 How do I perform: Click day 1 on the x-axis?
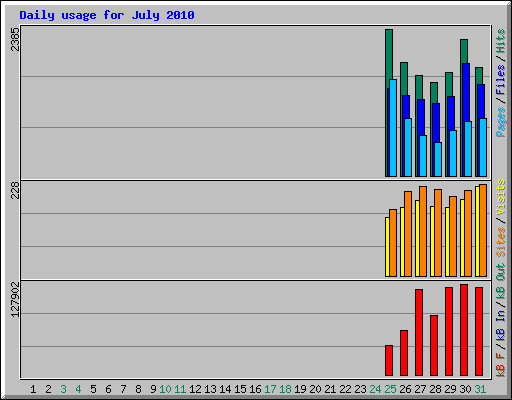click(x=33, y=389)
